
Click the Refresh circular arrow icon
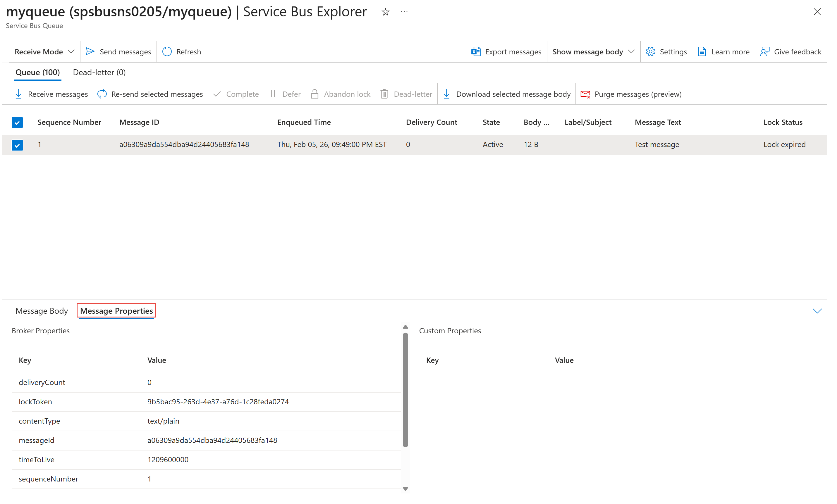tap(167, 51)
